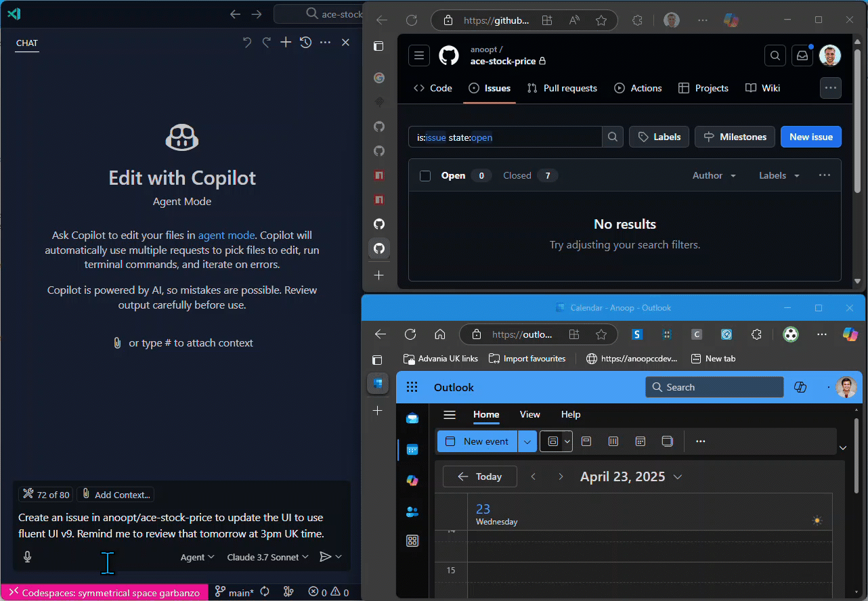The image size is (868, 601).
Task: Expand the Author filter dropdown
Action: click(714, 176)
